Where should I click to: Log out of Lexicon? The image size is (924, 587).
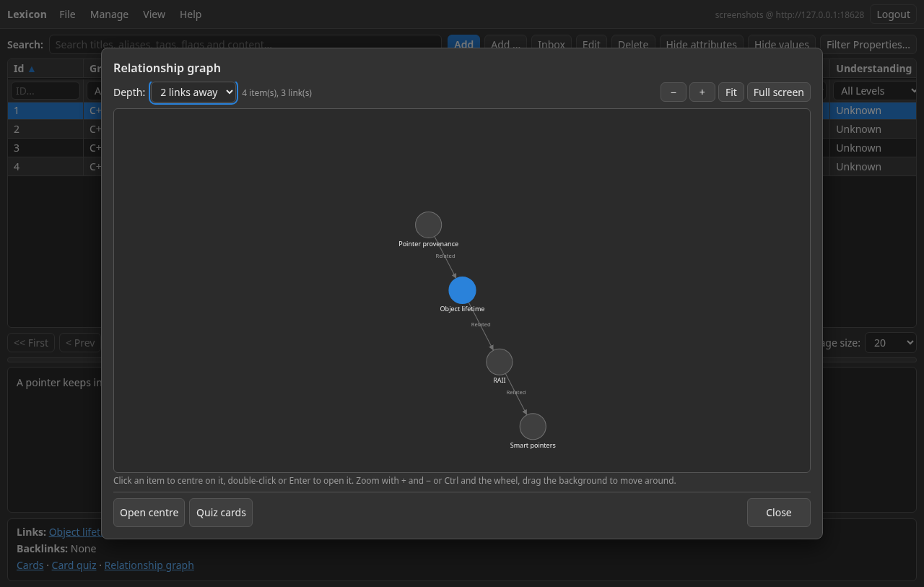pos(893,14)
